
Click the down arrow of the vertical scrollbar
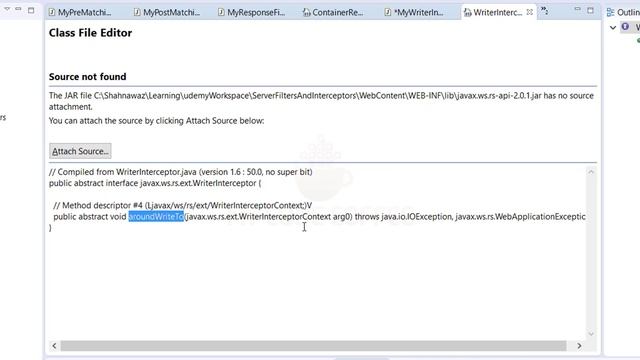pyautogui.click(x=591, y=334)
